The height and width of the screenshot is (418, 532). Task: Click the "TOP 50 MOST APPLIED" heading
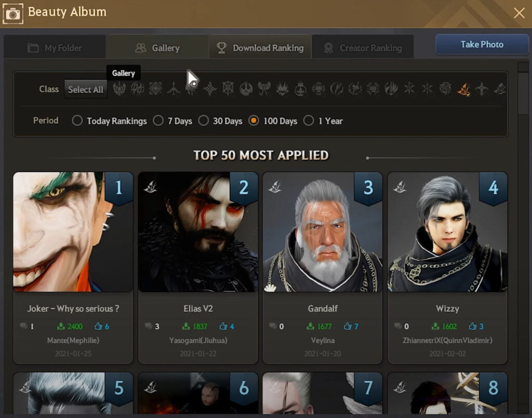click(x=261, y=155)
